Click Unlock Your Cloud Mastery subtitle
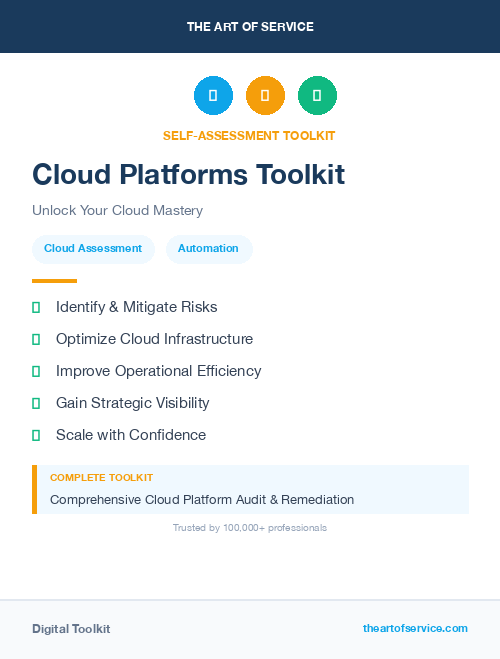The image size is (500, 659). click(x=118, y=210)
